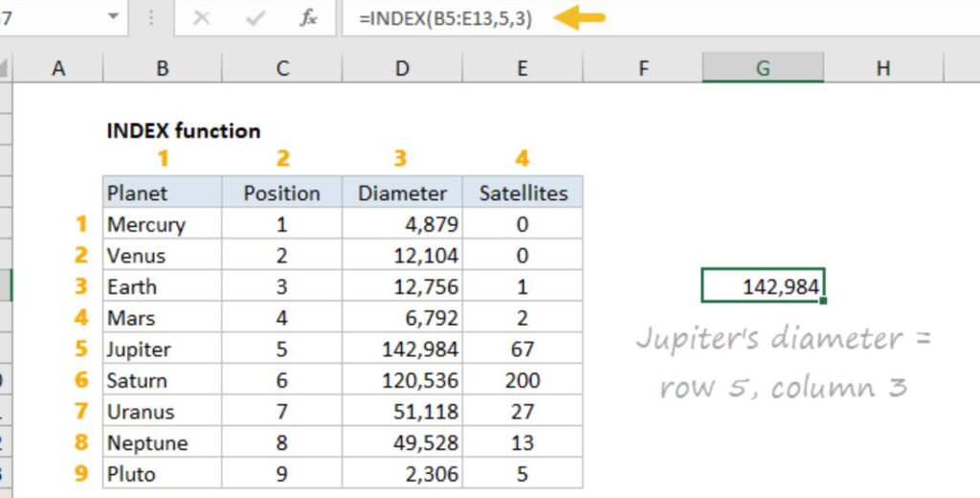Select the Mercury cell
The width and height of the screenshot is (980, 498).
tap(163, 224)
